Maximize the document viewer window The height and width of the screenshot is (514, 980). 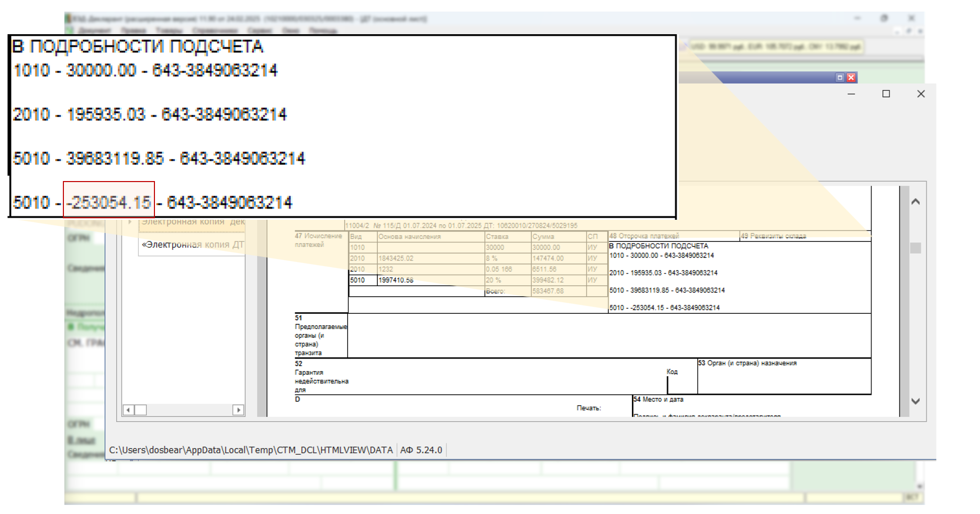pyautogui.click(x=886, y=94)
